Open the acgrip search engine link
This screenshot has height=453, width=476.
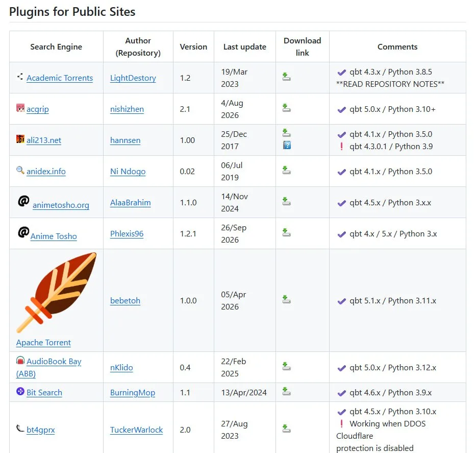(x=38, y=109)
